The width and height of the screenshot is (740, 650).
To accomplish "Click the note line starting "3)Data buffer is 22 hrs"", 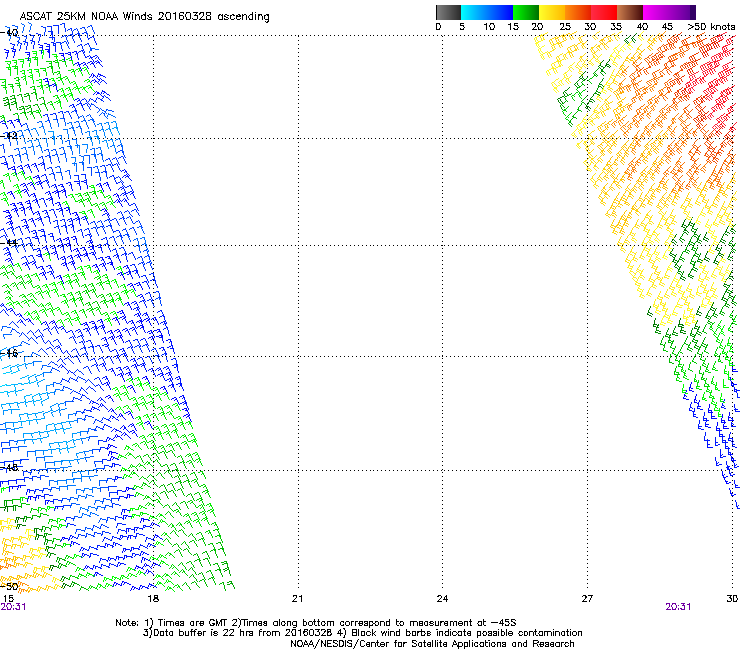I will [x=362, y=633].
